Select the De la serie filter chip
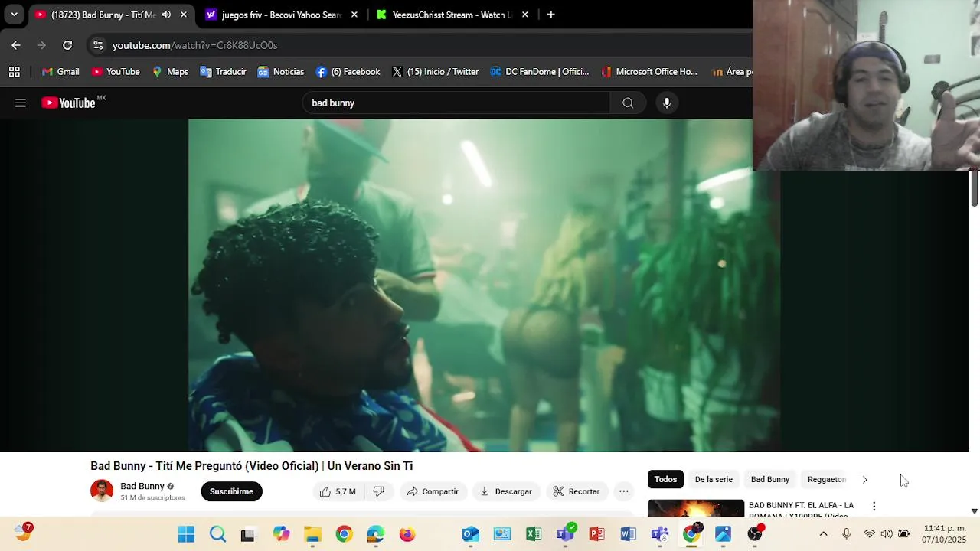Viewport: 980px width, 551px height. [714, 479]
